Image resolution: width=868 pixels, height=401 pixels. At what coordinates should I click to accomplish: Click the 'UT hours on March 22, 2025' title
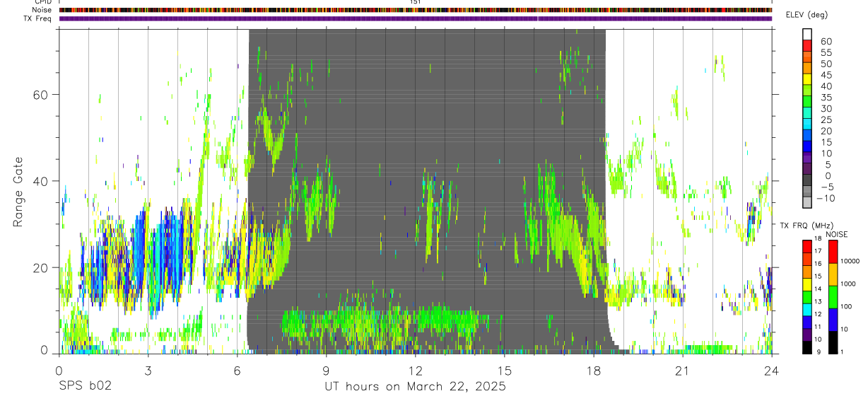click(x=415, y=387)
